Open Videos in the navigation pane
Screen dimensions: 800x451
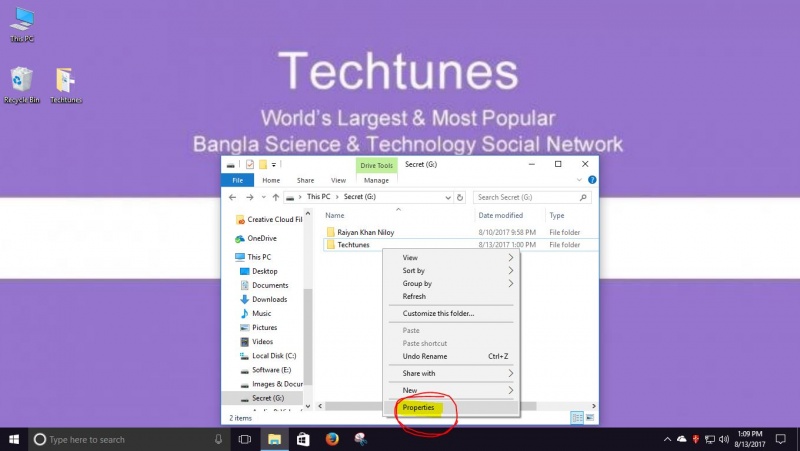pos(257,342)
